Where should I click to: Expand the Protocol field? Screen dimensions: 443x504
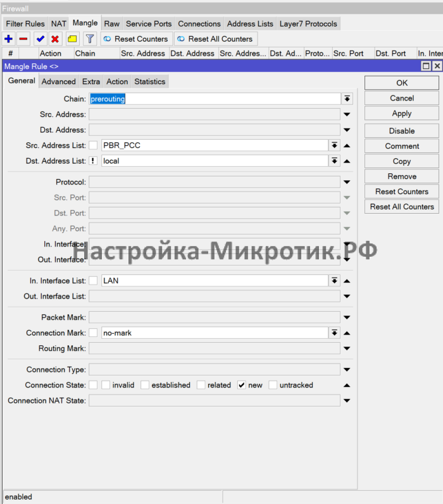[x=347, y=182]
